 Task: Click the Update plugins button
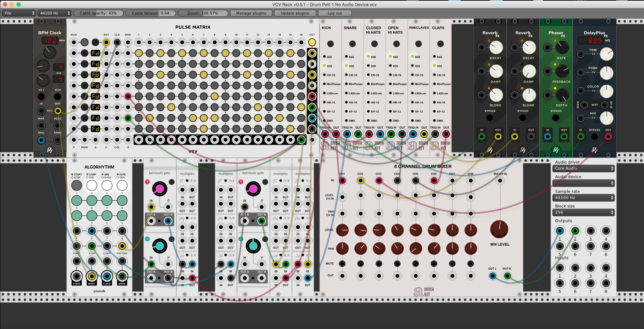coord(295,13)
